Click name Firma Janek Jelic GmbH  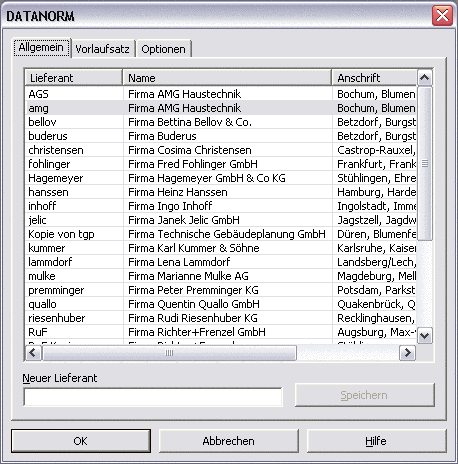tap(184, 220)
